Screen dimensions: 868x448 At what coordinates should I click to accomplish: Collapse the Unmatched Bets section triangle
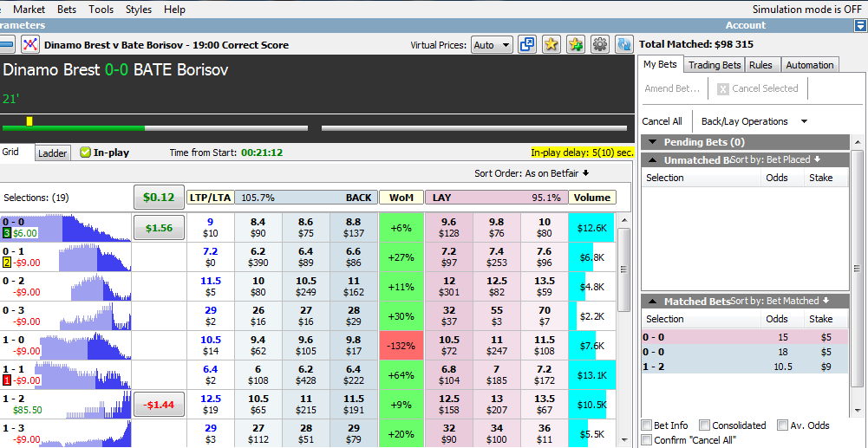(x=653, y=160)
